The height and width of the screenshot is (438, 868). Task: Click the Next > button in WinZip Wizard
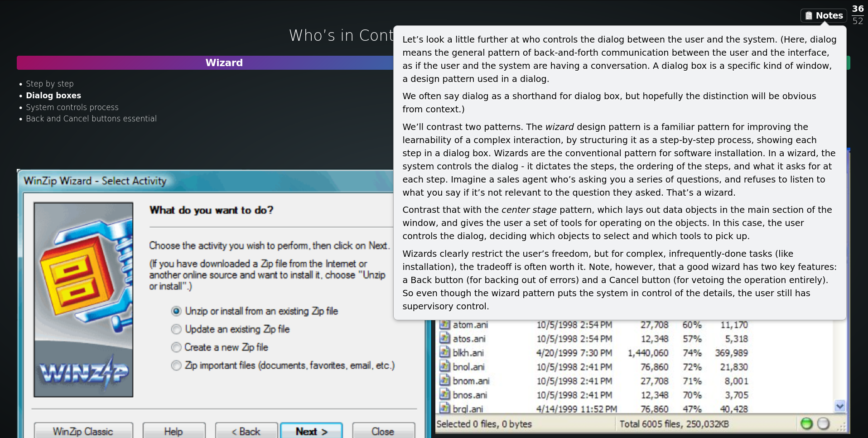[311, 431]
